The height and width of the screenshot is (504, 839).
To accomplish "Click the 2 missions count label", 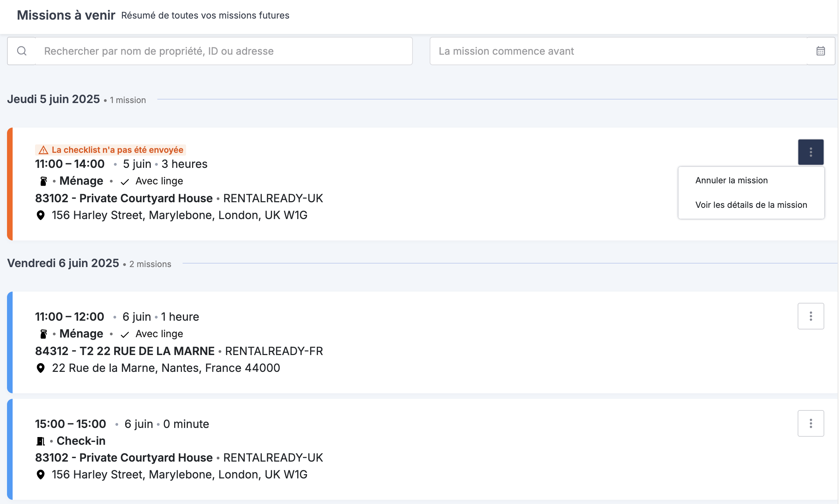I will click(x=150, y=264).
